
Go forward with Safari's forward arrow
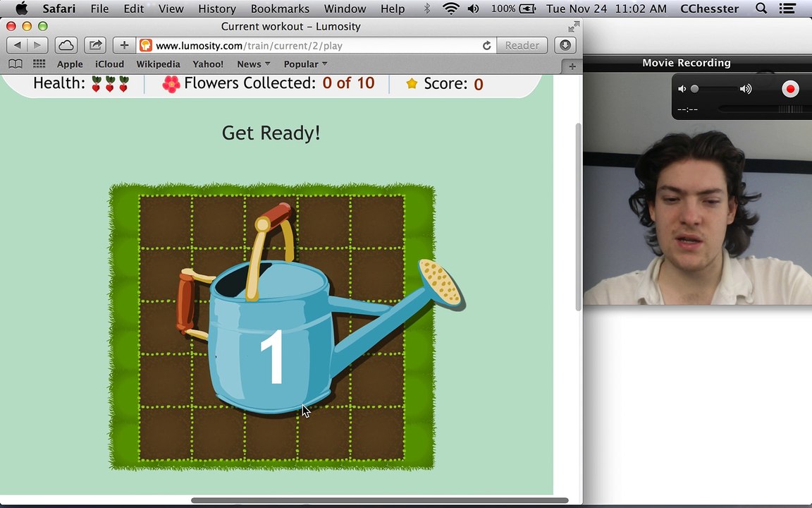point(37,45)
